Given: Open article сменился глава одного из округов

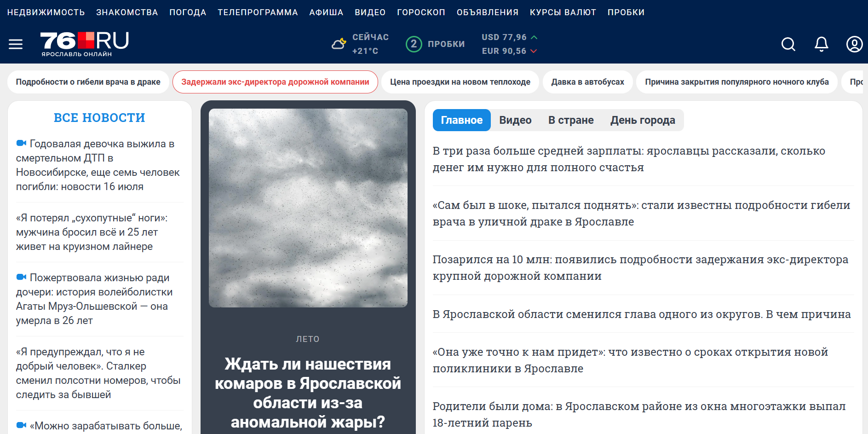Looking at the screenshot, I should click(642, 314).
